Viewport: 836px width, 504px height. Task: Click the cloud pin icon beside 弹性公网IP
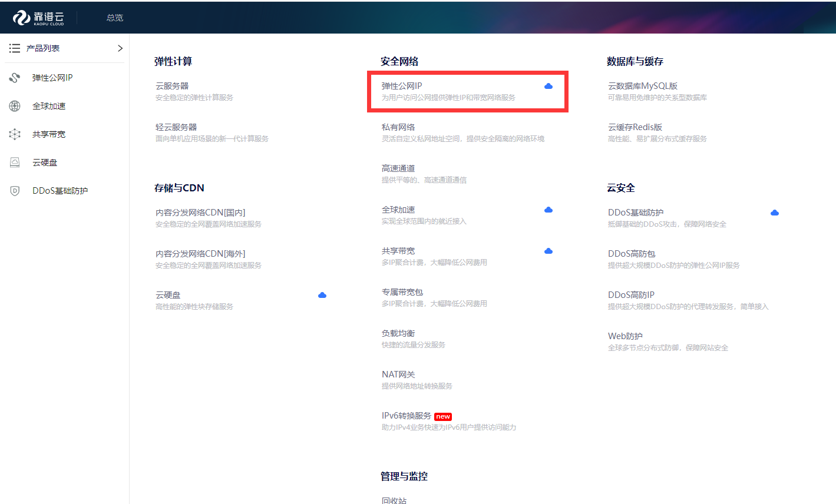548,86
